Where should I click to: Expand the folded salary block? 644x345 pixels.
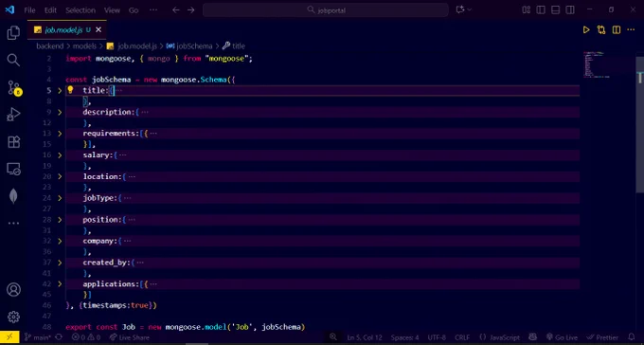point(60,155)
